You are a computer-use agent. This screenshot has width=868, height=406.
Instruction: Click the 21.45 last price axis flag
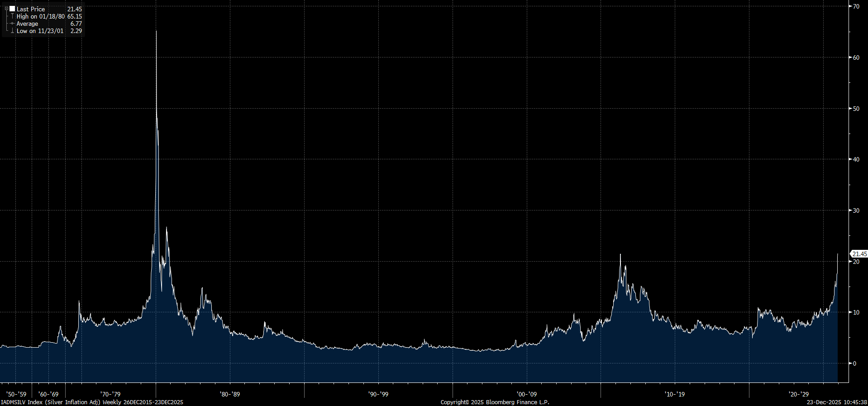859,254
